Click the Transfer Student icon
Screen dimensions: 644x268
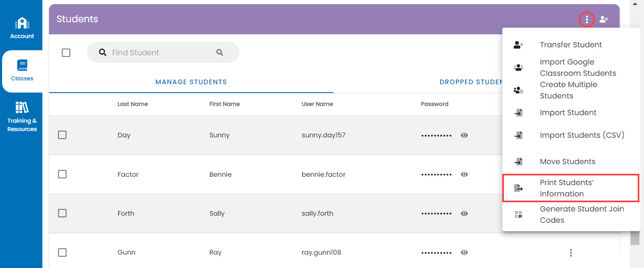coord(519,44)
